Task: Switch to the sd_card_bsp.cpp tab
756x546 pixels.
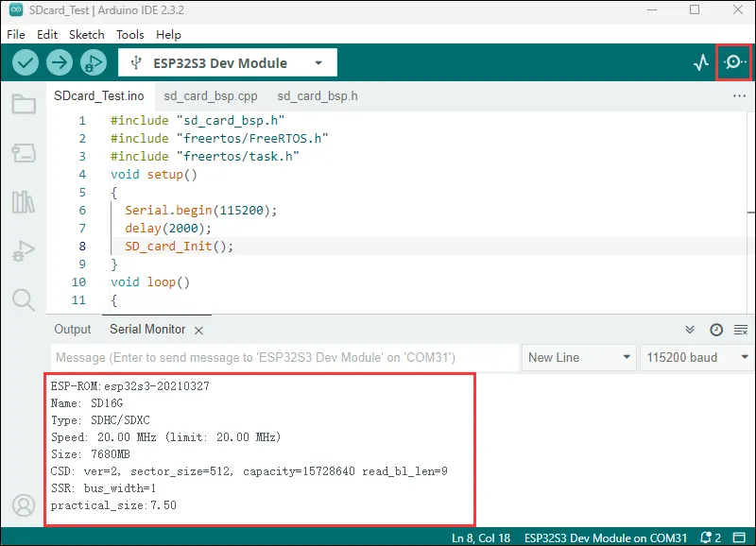Action: pyautogui.click(x=211, y=95)
